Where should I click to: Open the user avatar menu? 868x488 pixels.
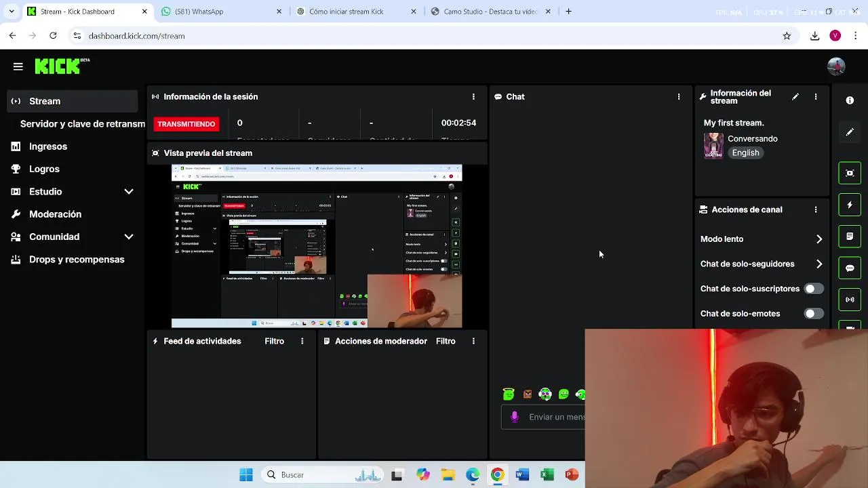tap(836, 66)
